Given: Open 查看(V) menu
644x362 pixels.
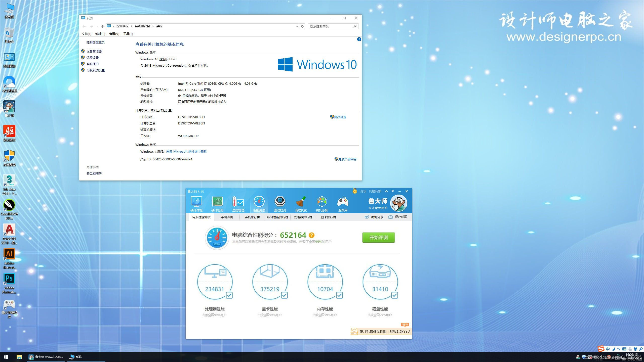Looking at the screenshot, I should pos(114,34).
